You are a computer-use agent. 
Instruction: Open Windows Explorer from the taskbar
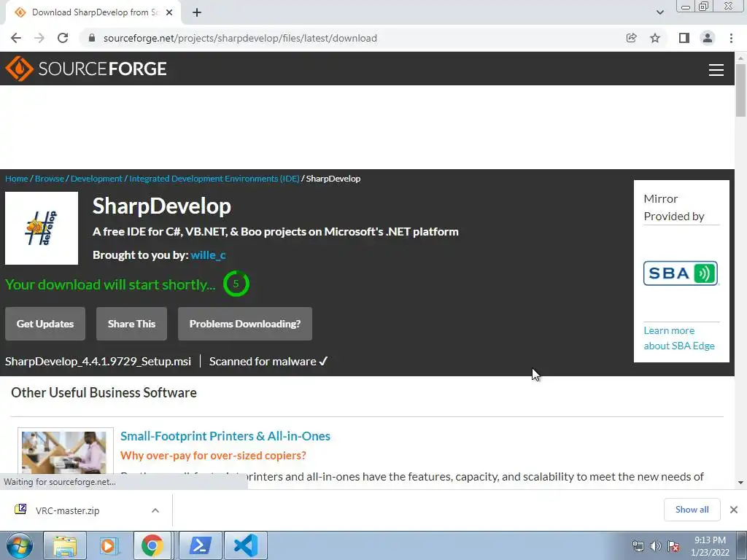tap(65, 545)
